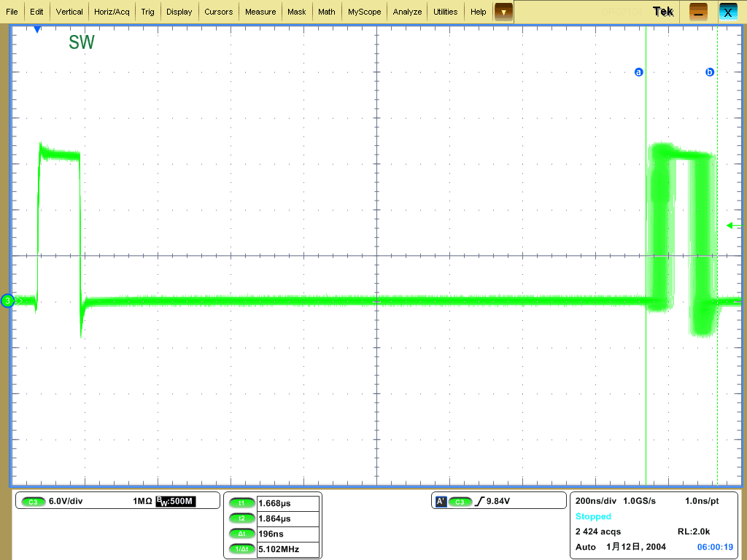Click the Δt measurement badge
The image size is (747, 560).
tap(241, 534)
